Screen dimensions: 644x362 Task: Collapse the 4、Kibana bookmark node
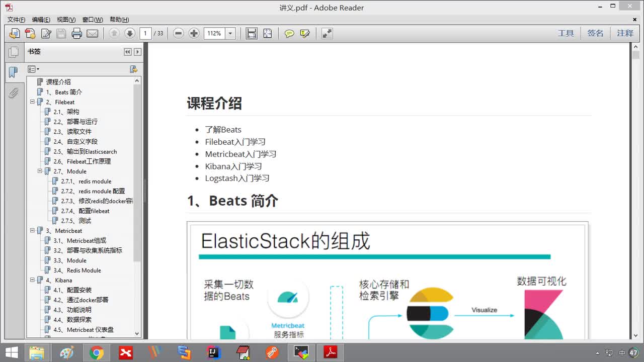[x=32, y=280]
